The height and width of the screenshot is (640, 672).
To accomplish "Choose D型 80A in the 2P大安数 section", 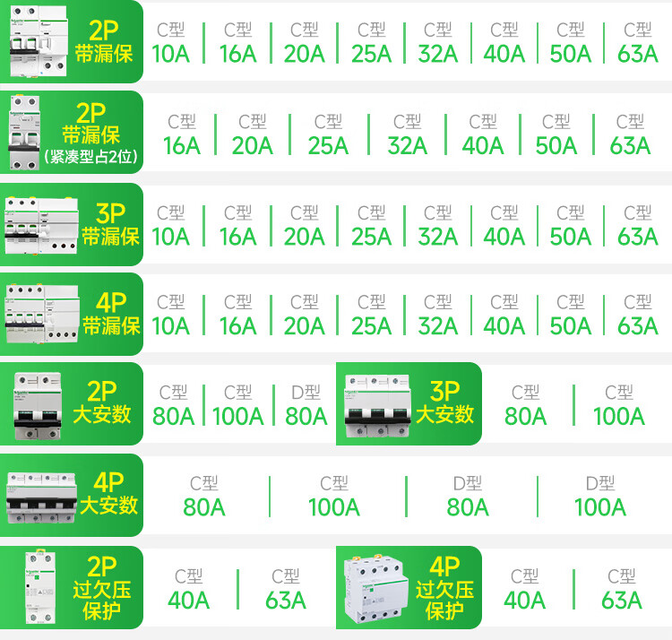I will pyautogui.click(x=306, y=405).
